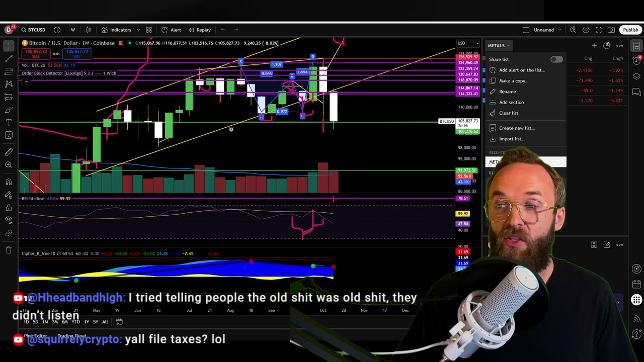Open the Unnamed layout dropdown
Screen dimensions: 644x362
[x=547, y=30]
